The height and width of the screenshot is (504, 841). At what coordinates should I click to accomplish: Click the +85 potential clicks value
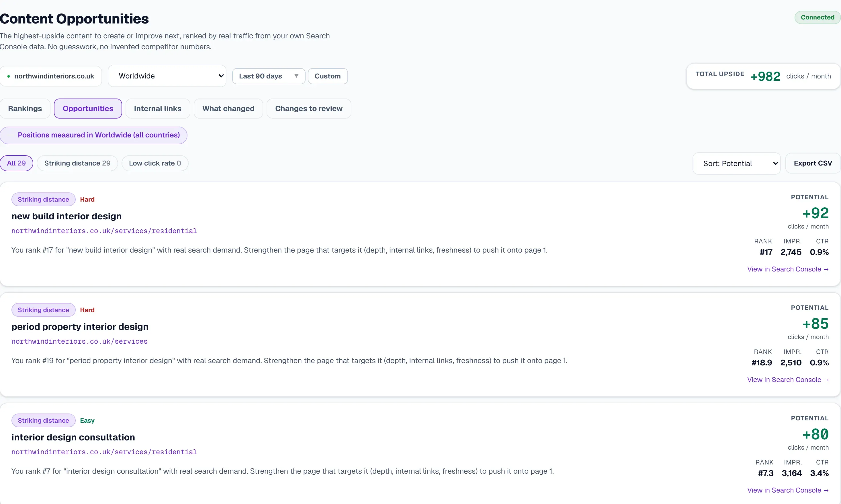(815, 324)
